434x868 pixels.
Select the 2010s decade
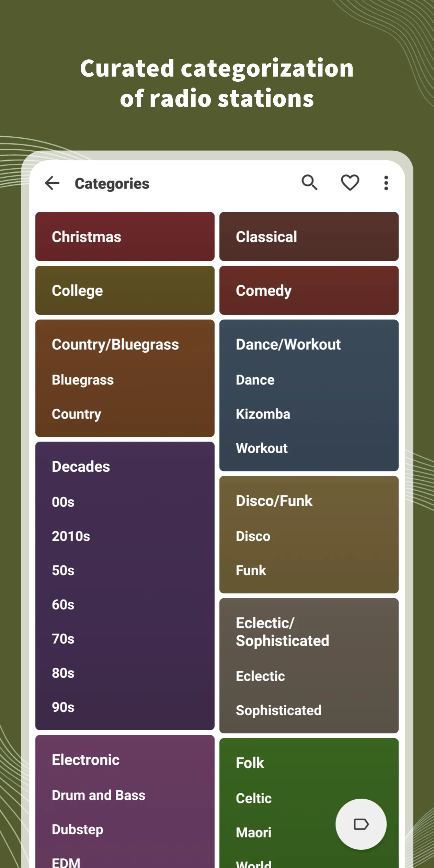pyautogui.click(x=71, y=536)
